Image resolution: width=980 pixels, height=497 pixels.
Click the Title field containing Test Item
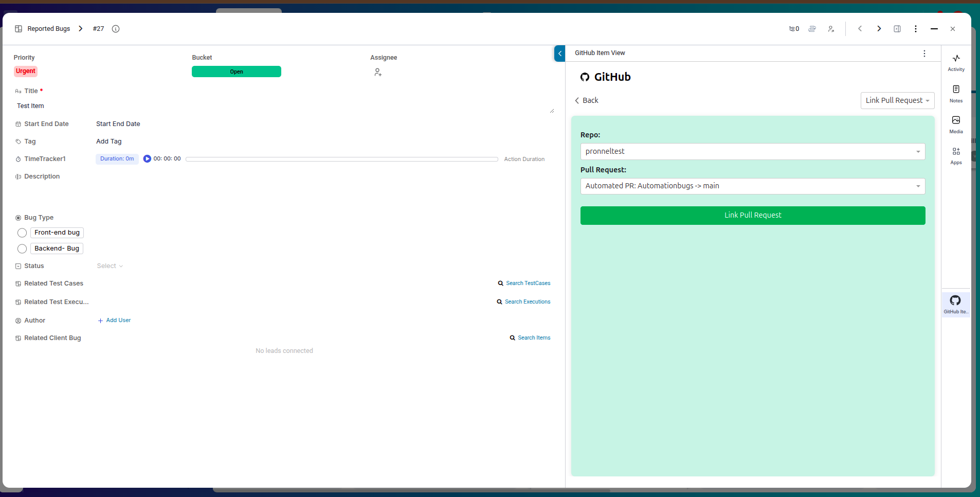285,106
